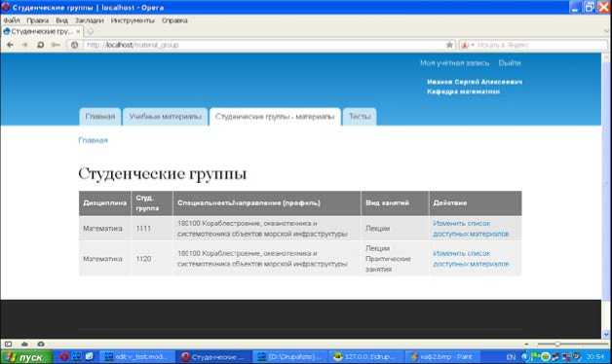Open the Правка menu
Viewport: 612px width, 364px height.
pos(37,20)
